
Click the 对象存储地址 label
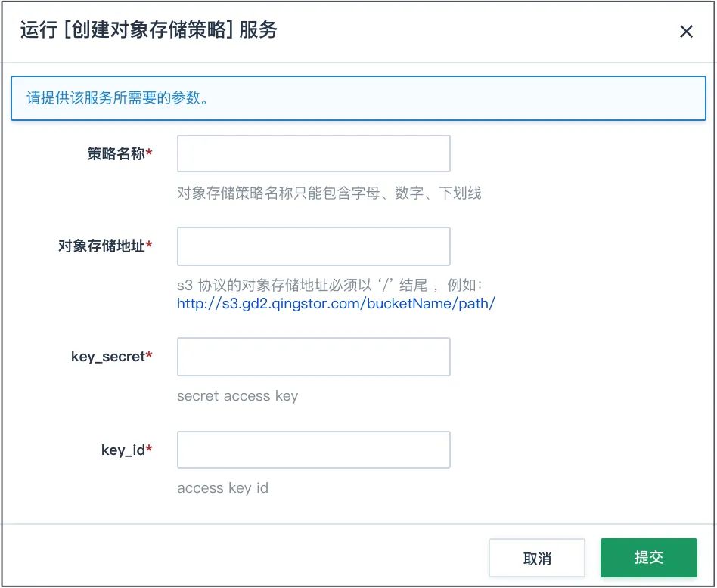tap(105, 246)
